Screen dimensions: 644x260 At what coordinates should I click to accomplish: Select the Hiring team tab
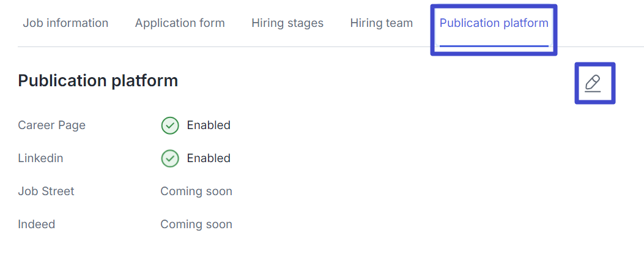click(x=382, y=23)
